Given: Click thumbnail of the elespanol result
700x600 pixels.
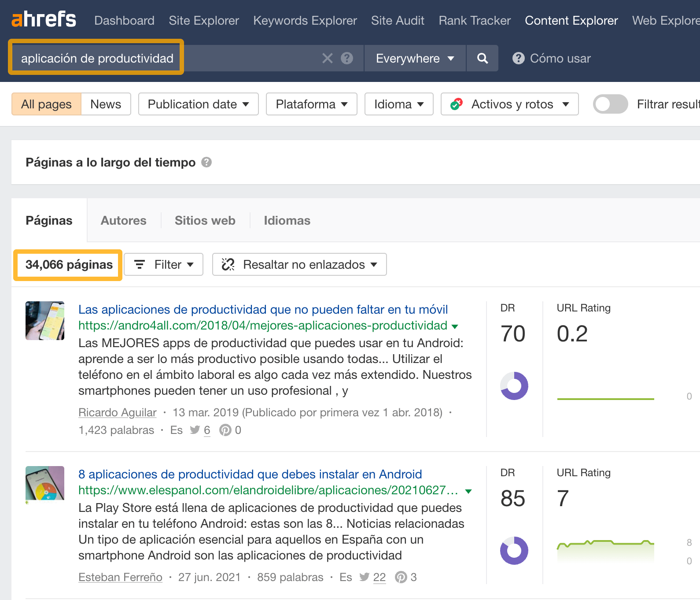Looking at the screenshot, I should click(45, 485).
